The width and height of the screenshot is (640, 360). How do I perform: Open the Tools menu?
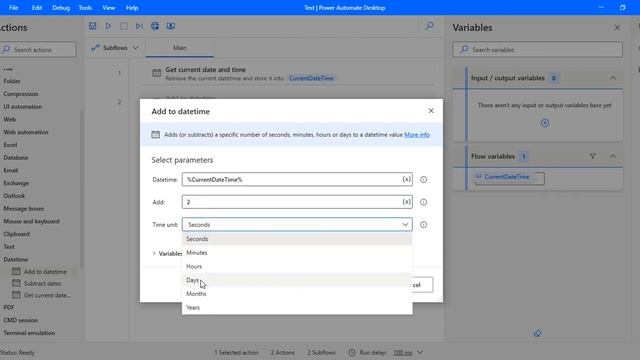[x=85, y=8]
